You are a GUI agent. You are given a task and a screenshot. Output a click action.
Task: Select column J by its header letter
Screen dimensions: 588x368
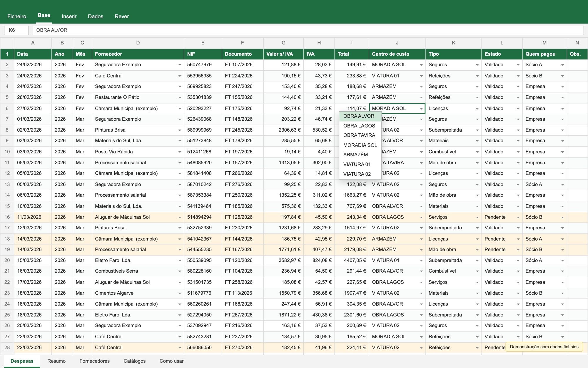click(397, 43)
